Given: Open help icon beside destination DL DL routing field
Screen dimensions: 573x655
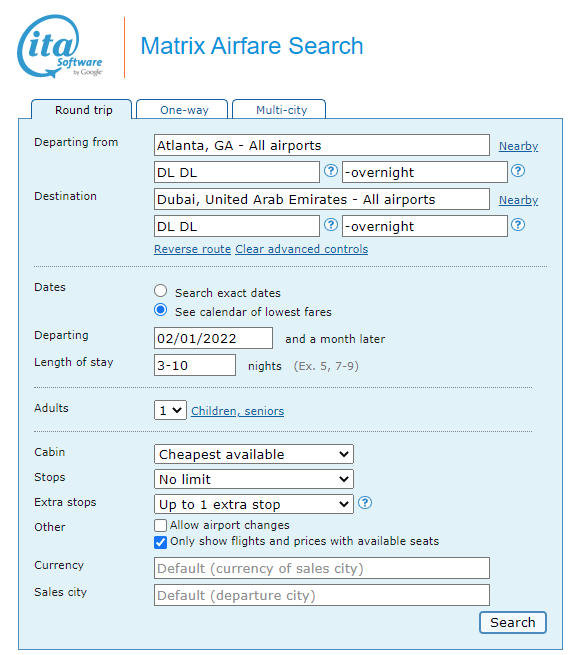Looking at the screenshot, I should (331, 225).
